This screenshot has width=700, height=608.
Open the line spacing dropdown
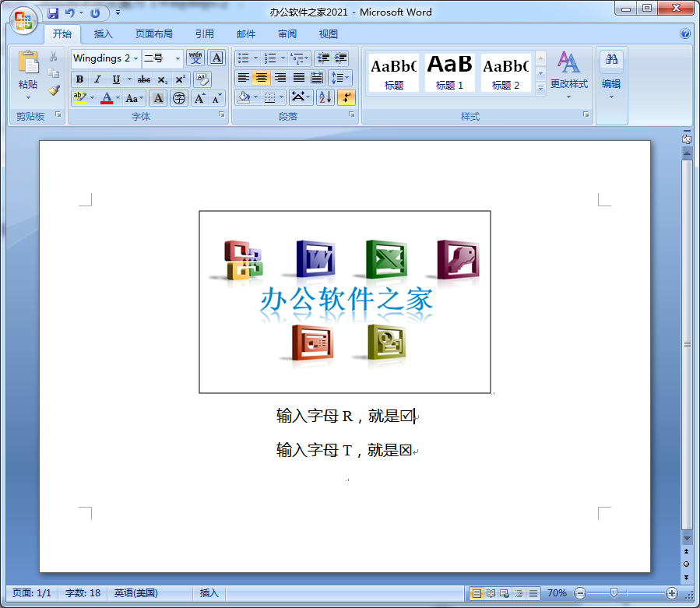[x=340, y=78]
